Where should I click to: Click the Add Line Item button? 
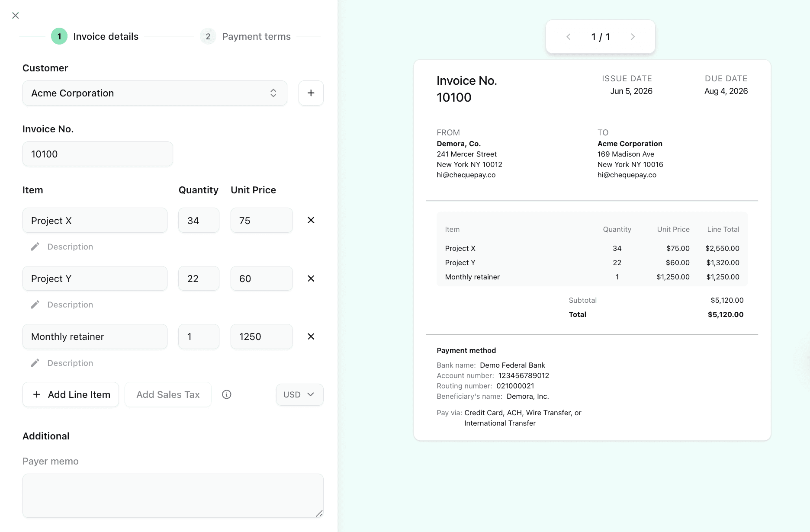(71, 394)
